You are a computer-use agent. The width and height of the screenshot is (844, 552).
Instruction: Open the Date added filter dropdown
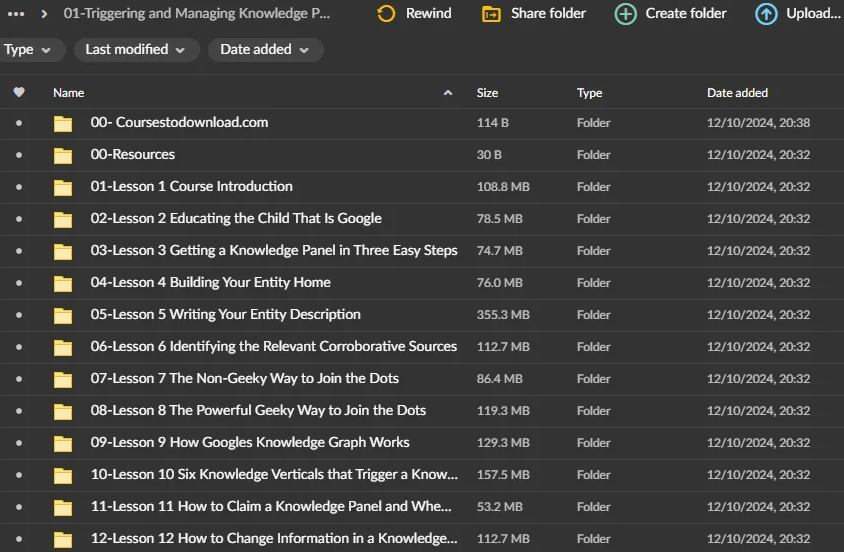(x=265, y=49)
